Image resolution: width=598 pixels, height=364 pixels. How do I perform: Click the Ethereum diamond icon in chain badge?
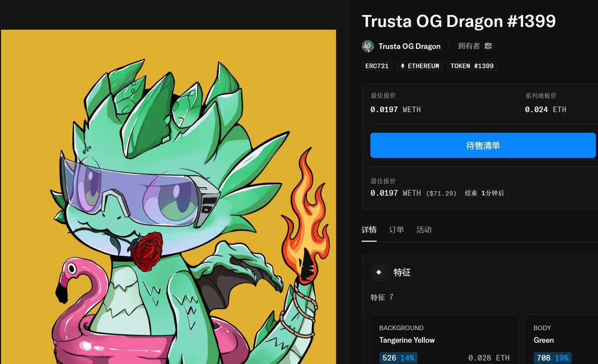pyautogui.click(x=403, y=66)
